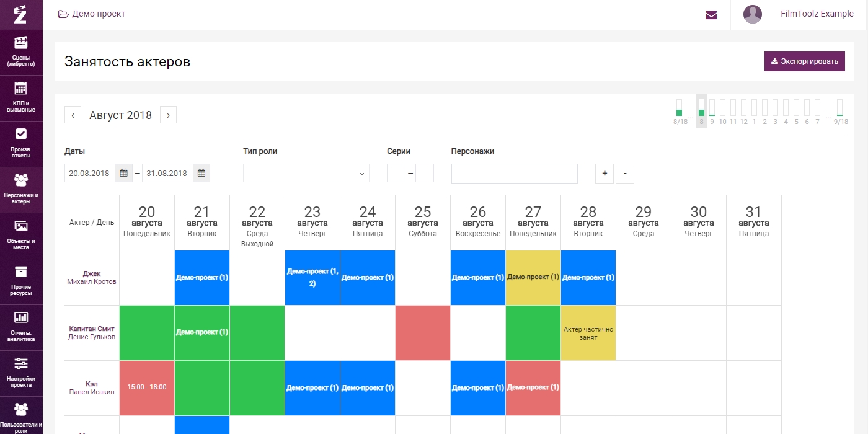
Task: Click the Август 2018 month label
Action: click(120, 115)
